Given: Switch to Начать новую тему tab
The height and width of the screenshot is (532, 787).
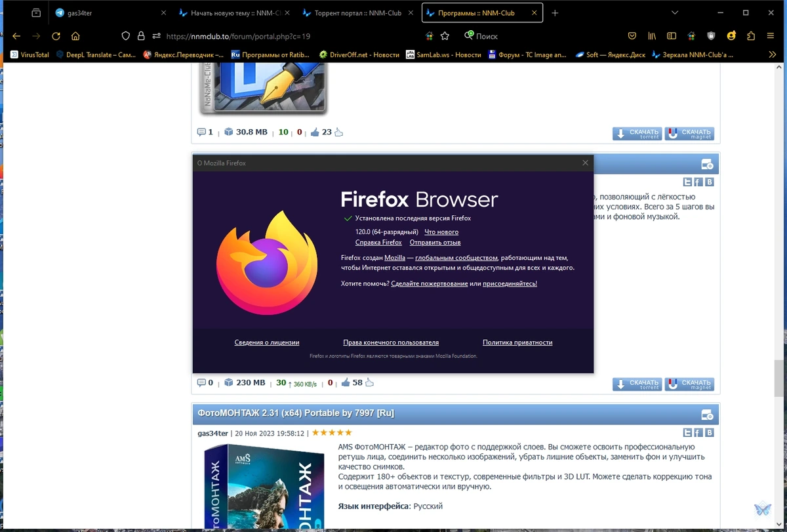Looking at the screenshot, I should 233,13.
